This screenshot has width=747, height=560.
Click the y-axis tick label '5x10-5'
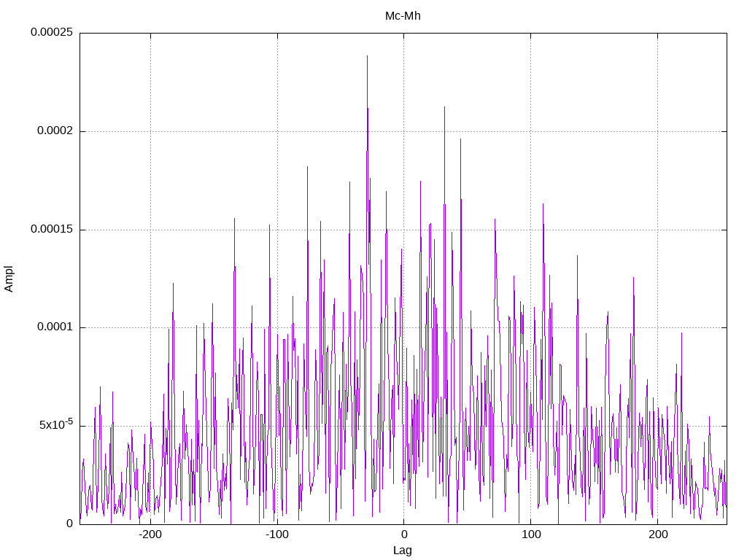tap(56, 424)
